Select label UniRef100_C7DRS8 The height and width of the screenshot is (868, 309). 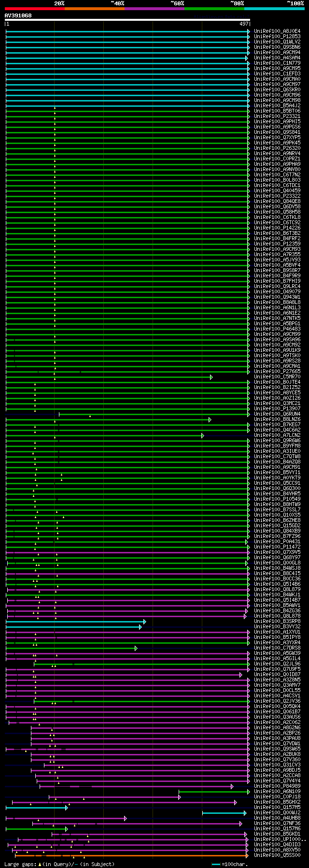277,648
